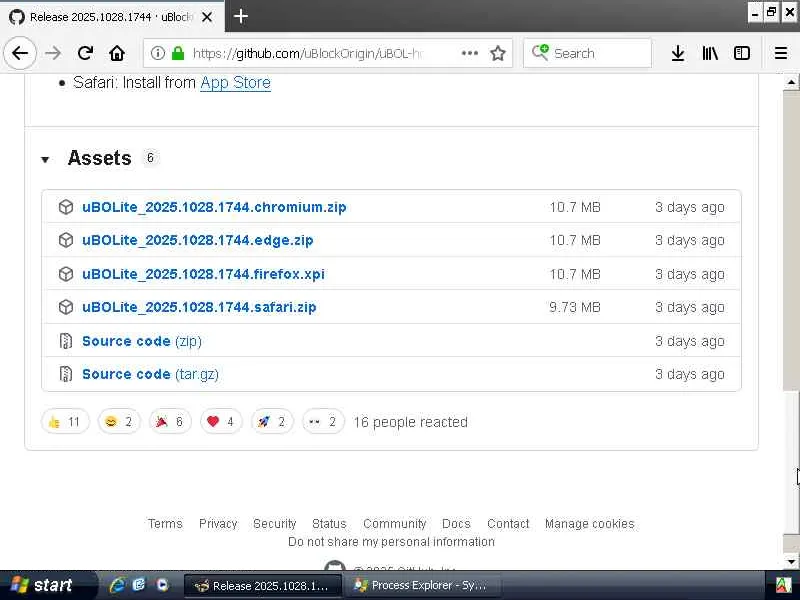Viewport: 800px width, 600px height.
Task: Launch Internet Explorer from quick launch
Action: [x=117, y=585]
